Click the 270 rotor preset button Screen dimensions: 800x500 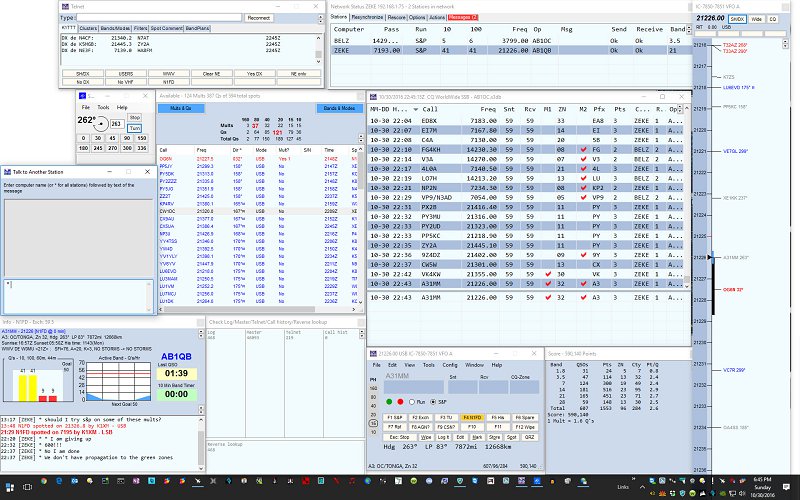113,148
